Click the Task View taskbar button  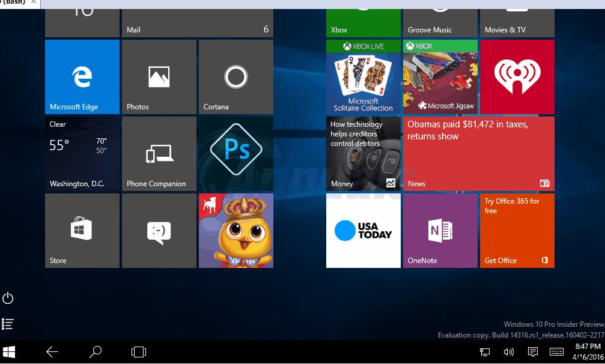point(138,351)
